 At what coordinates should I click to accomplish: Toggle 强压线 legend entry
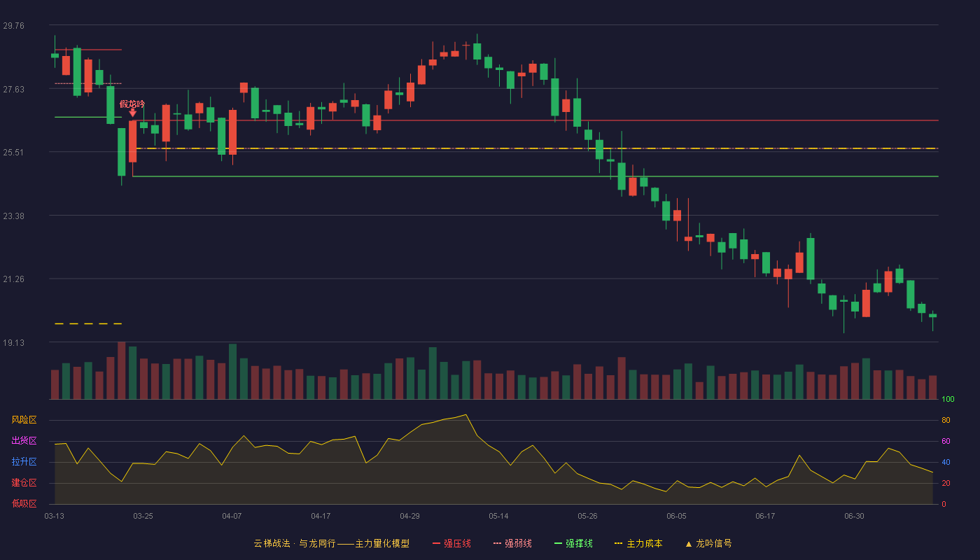point(451,543)
